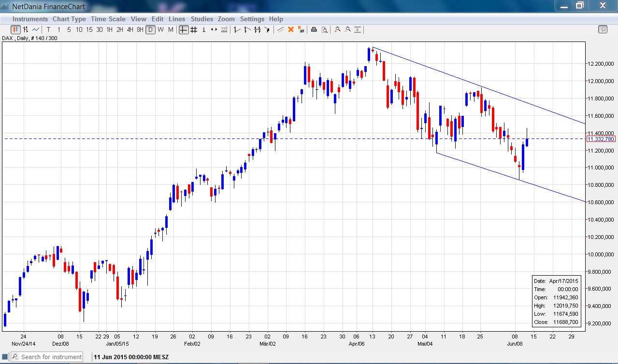Click the delete all lines icon
618x364 pixels.
pyautogui.click(x=302, y=29)
